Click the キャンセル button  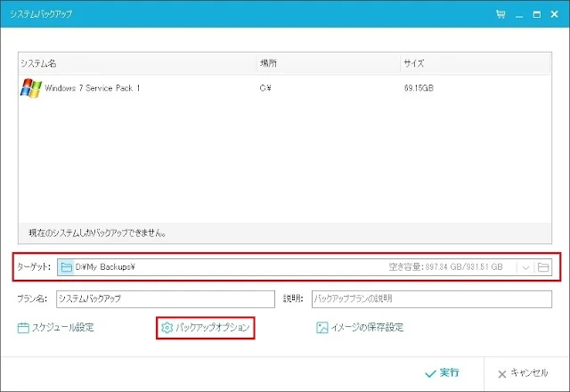tap(523, 373)
